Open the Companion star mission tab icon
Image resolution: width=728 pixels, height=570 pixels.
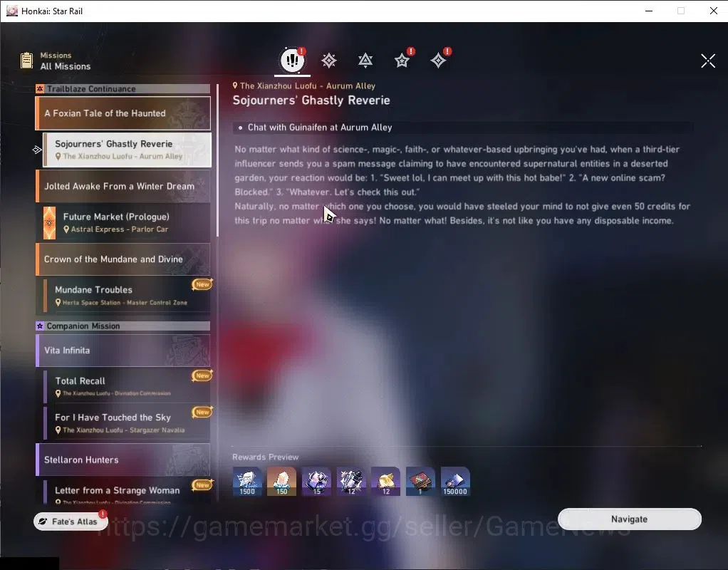tap(402, 61)
